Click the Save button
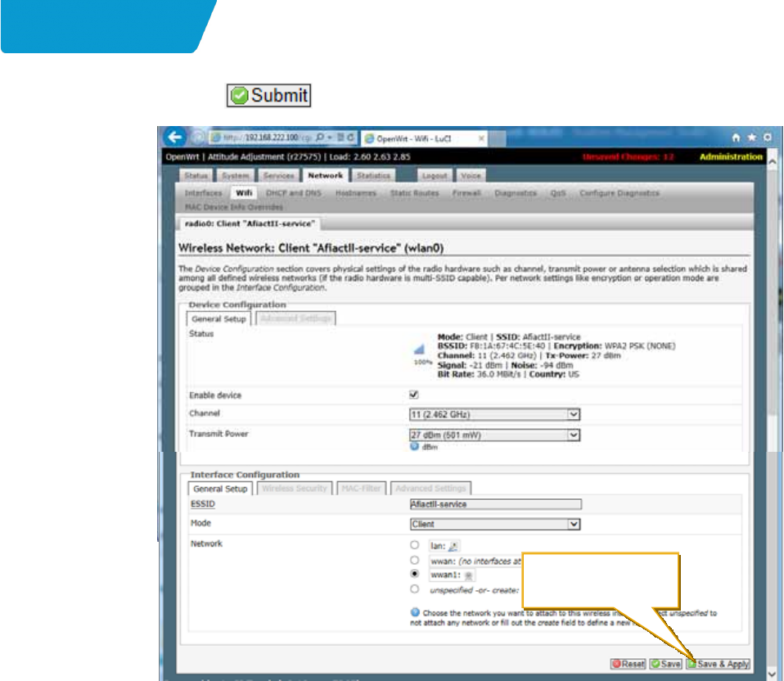Screen dimensions: 784x681 pos(666,664)
